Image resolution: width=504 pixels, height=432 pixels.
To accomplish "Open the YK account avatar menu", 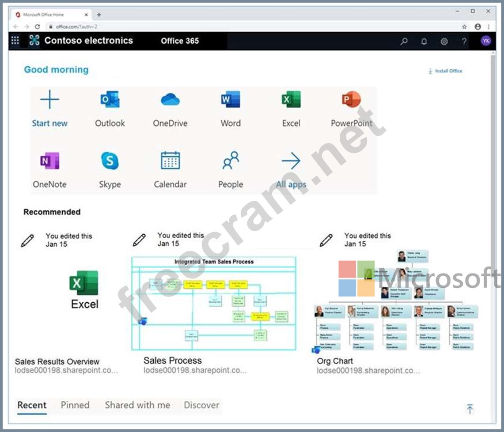I will 486,41.
